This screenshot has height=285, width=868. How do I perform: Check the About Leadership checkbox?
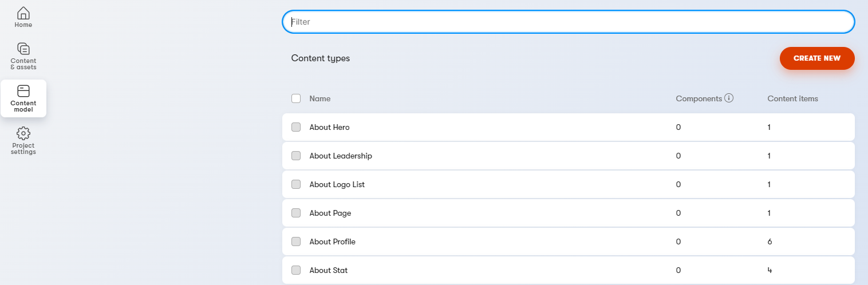point(296,156)
